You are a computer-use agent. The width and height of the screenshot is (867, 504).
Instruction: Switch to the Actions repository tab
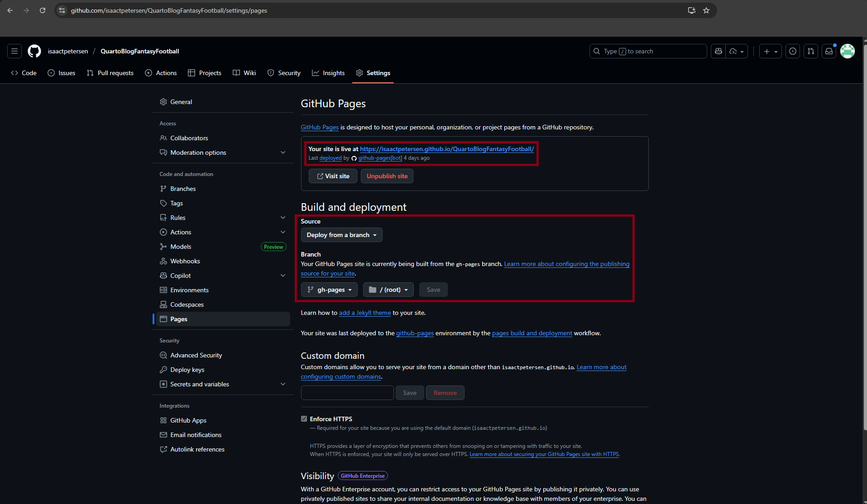(161, 73)
